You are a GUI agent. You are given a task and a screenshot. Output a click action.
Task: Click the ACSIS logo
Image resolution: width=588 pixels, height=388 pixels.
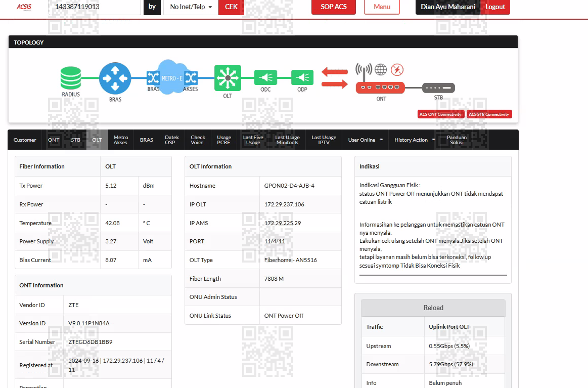24,7
